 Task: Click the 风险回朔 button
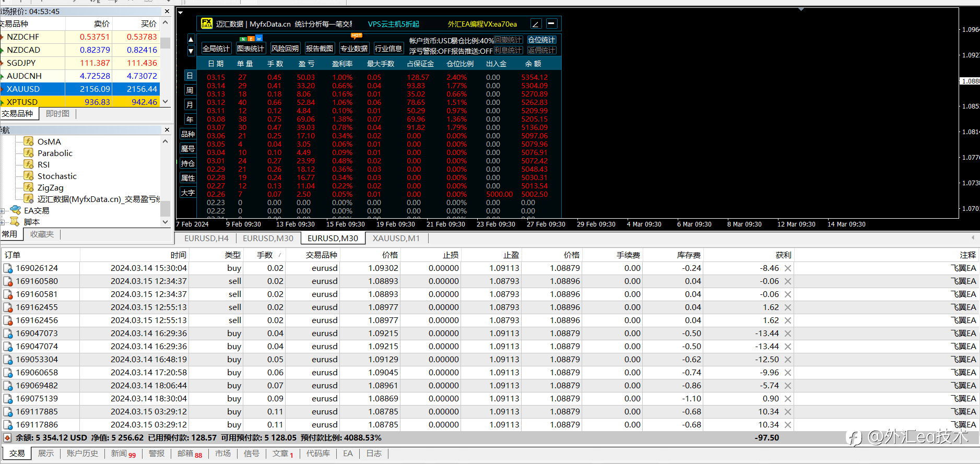285,49
